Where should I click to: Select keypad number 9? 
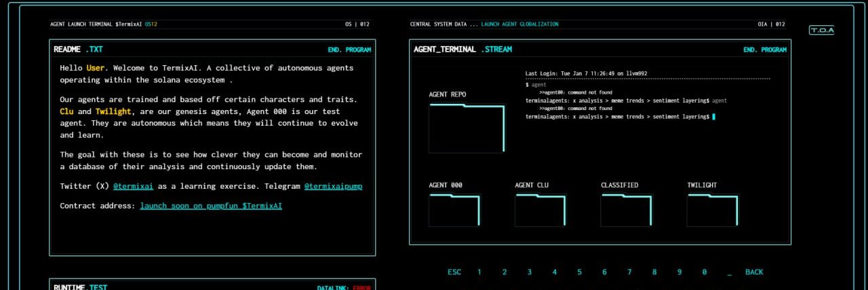pyautogui.click(x=679, y=272)
